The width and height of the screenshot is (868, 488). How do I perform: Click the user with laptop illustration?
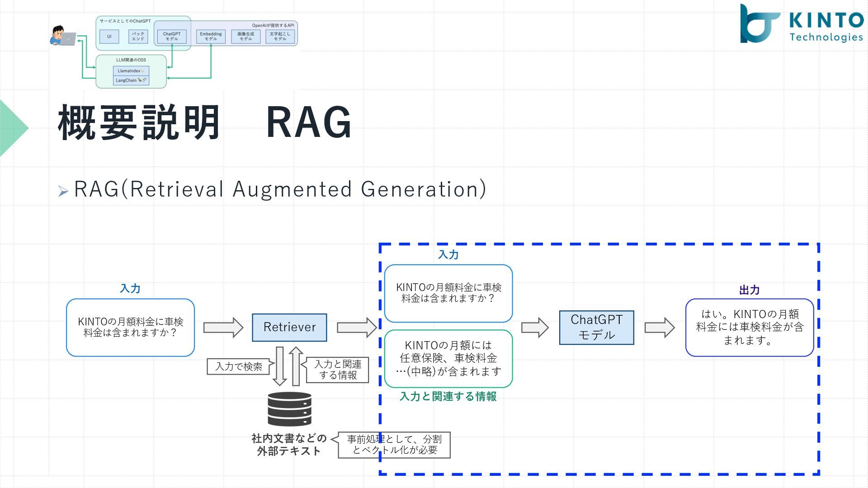point(62,36)
